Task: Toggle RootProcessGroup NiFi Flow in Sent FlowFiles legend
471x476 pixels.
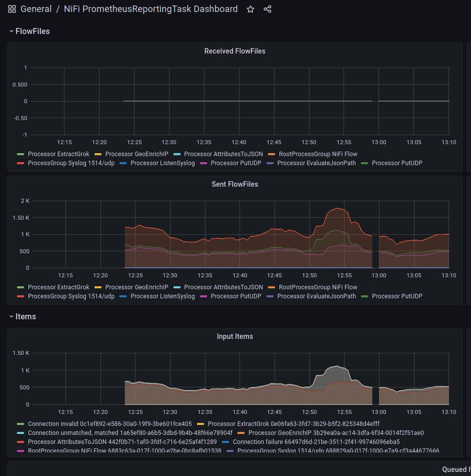Action: (318, 287)
